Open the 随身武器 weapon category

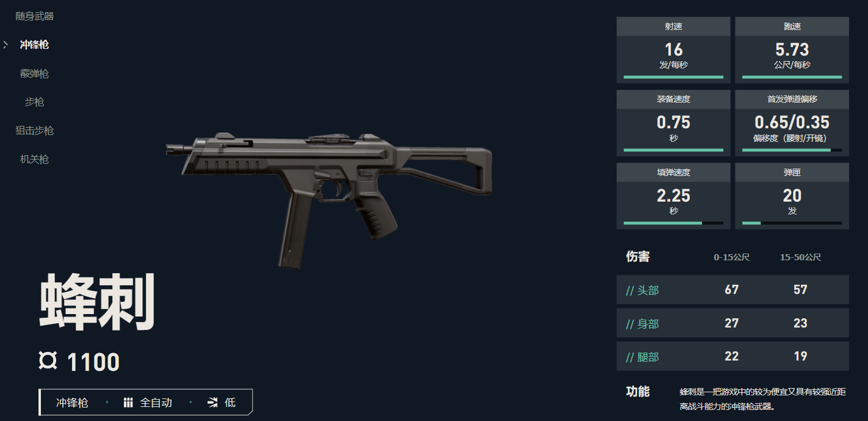35,16
